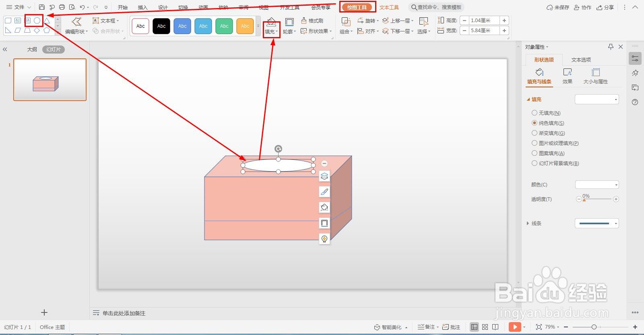
Task: Open the 线条 line style dropdown
Action: tap(597, 223)
